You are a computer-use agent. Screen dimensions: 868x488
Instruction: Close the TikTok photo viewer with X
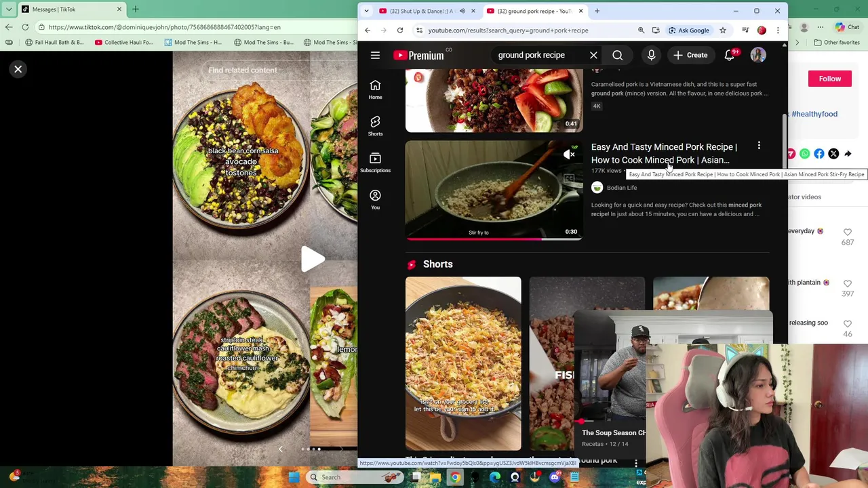[18, 69]
